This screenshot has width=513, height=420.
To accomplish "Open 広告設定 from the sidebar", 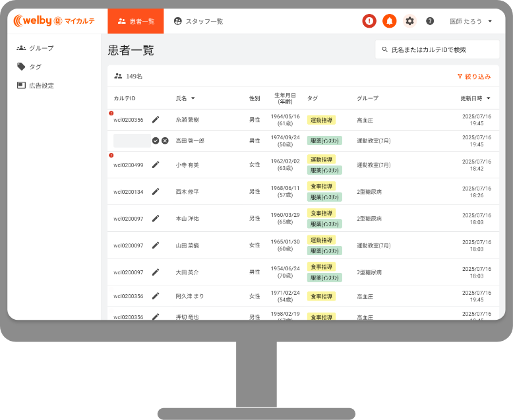I will (41, 86).
